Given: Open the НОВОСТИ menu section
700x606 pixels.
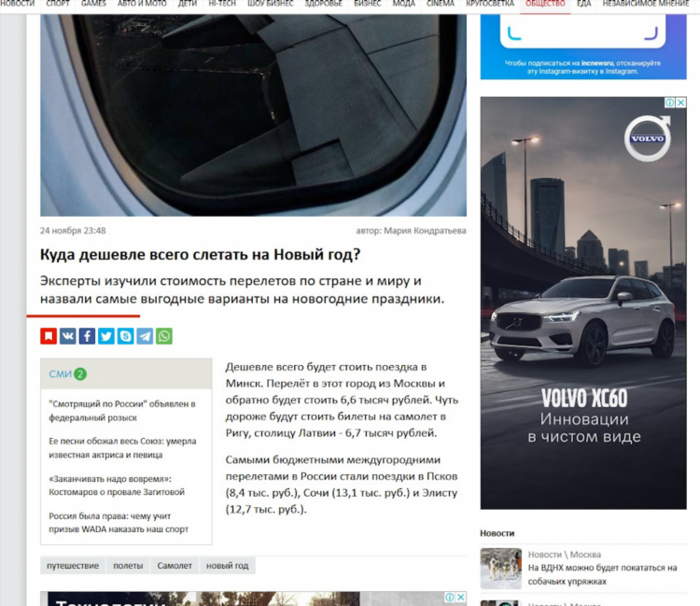Looking at the screenshot, I should pyautogui.click(x=18, y=4).
